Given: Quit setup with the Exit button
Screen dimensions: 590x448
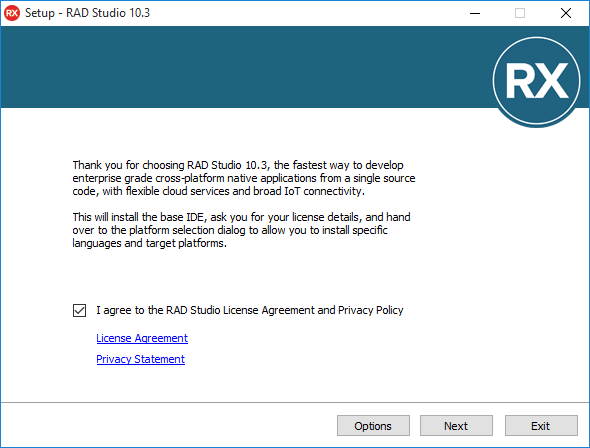Looking at the screenshot, I should pos(541,426).
